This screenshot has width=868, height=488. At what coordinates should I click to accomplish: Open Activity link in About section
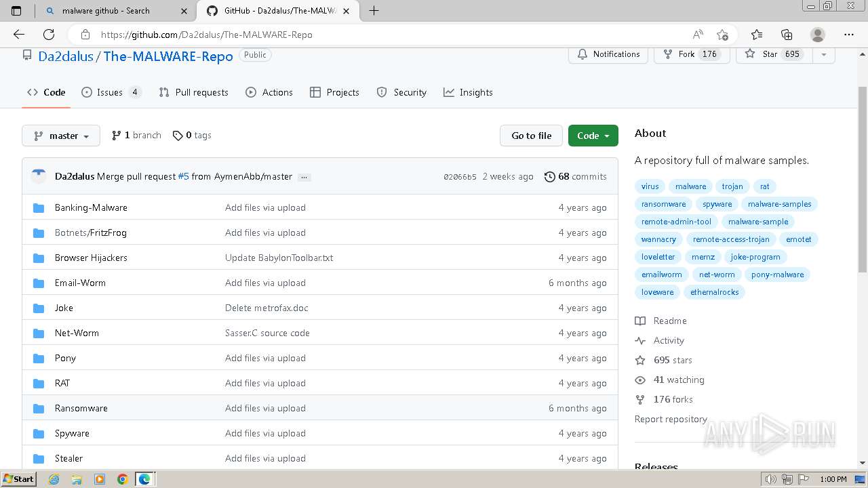point(660,340)
